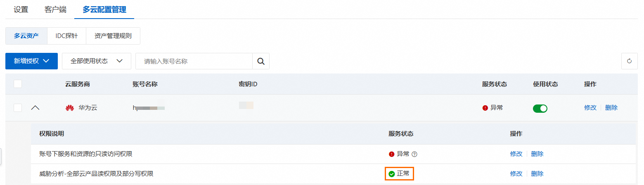Click 修改 in the 华为云 account row

click(590, 108)
